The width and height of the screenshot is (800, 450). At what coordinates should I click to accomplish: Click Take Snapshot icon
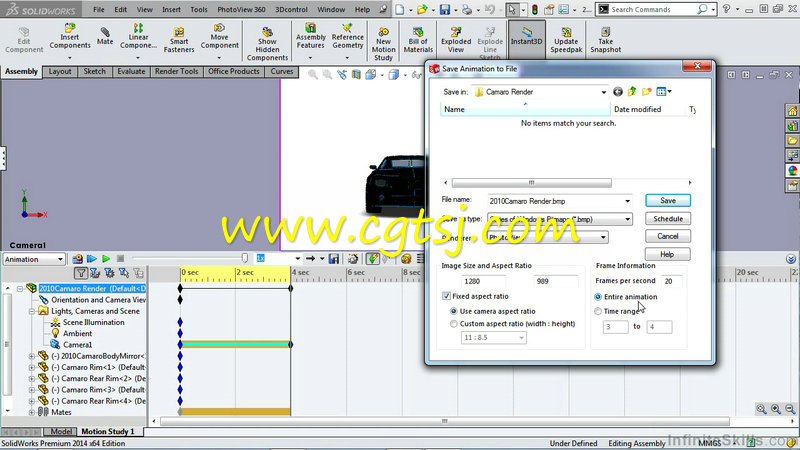coord(606,40)
